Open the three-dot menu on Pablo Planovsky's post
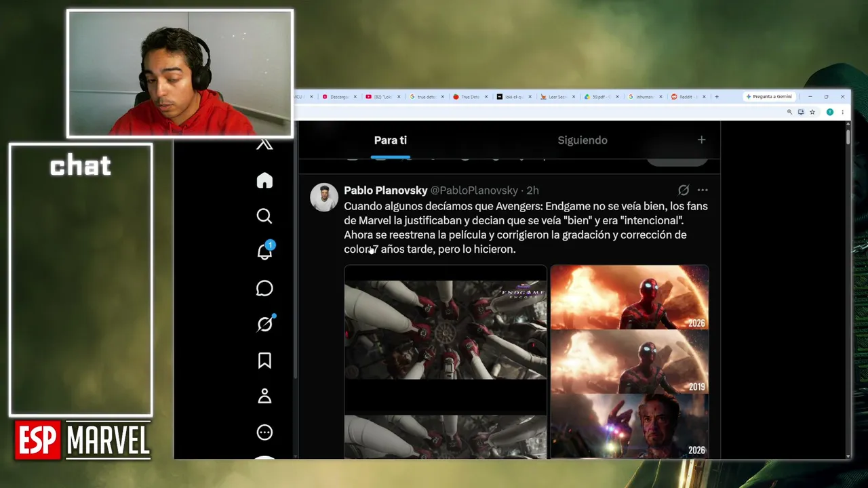 tap(703, 190)
